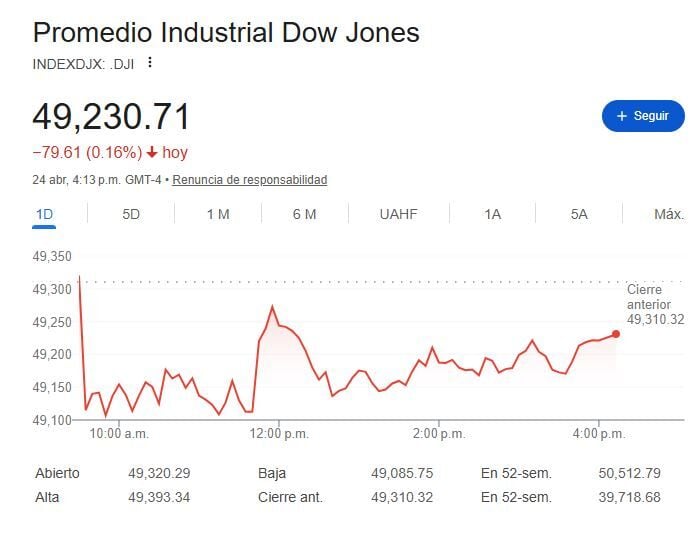Switch to the 5D range tab
This screenshot has height=535, width=697.
(x=131, y=214)
